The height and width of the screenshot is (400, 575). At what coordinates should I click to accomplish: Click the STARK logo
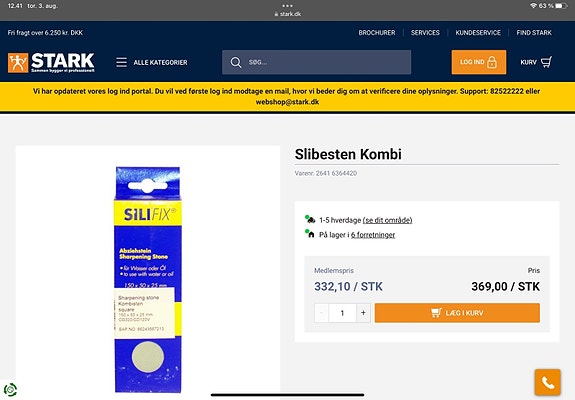[51, 62]
